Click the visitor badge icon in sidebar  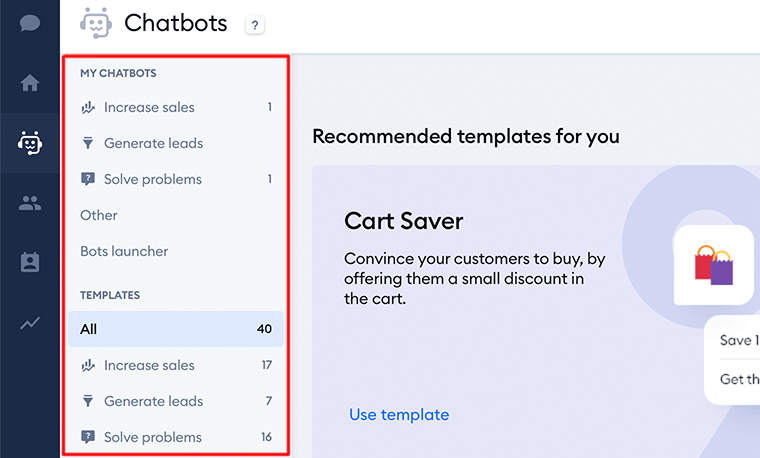tap(30, 263)
